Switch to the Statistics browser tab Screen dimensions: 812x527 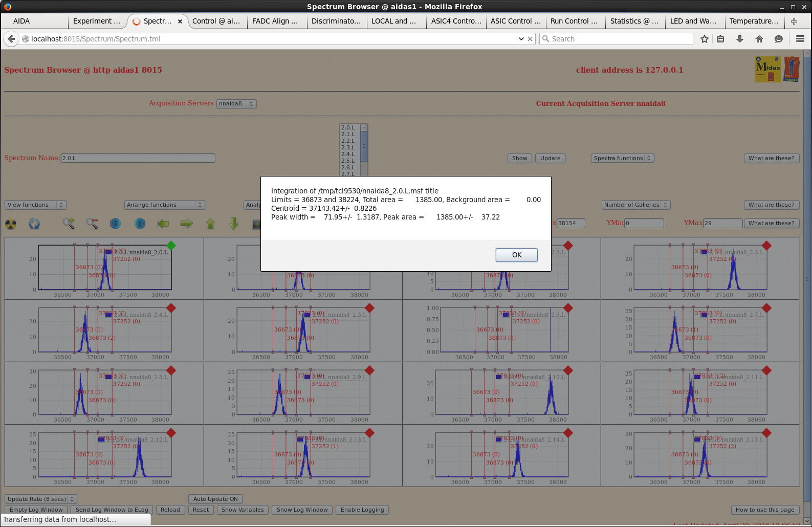click(633, 21)
